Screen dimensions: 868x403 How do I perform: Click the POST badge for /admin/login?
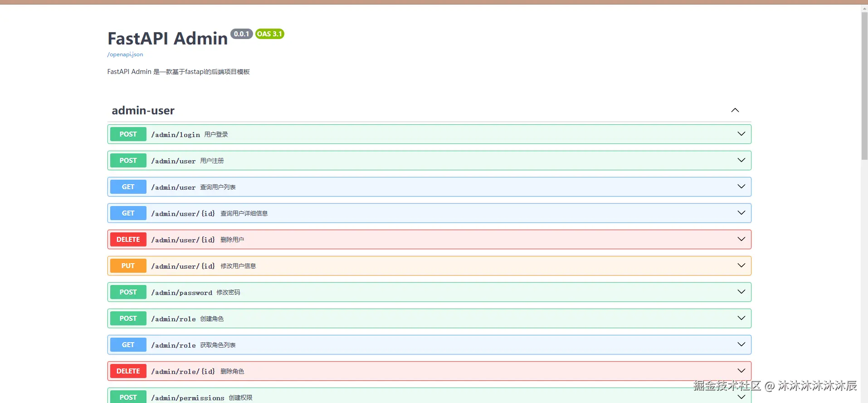[x=128, y=134]
